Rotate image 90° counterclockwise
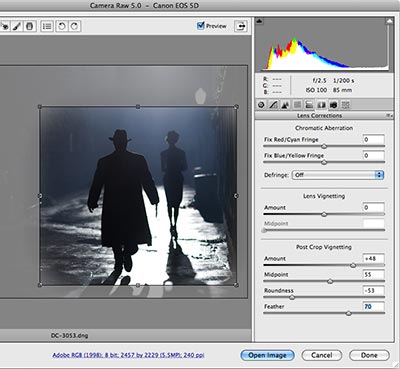Image resolution: width=400 pixels, height=369 pixels. pos(62,26)
